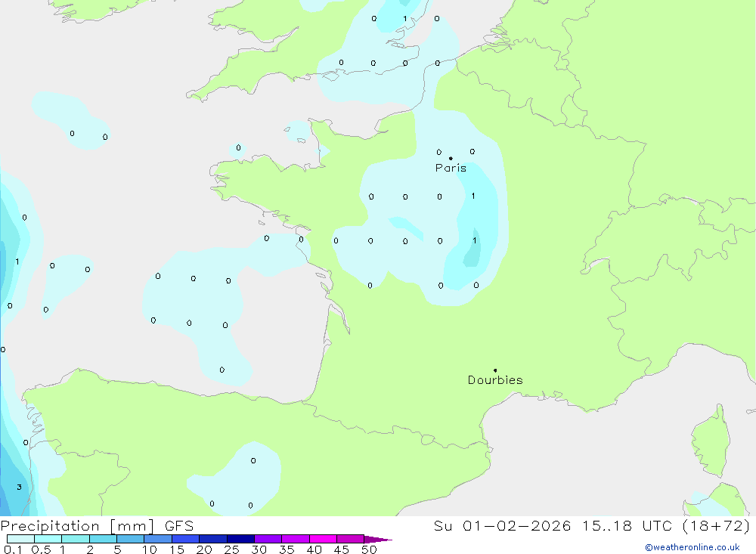This screenshot has height=554, width=756.
Task: Pick the 0.1–0.5 mm legend swatch
Action: [x=20, y=539]
